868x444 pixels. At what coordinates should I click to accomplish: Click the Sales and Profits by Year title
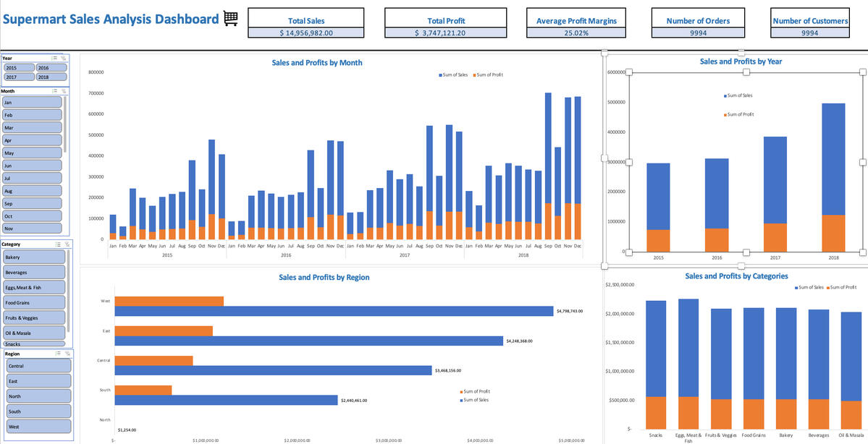tap(741, 61)
